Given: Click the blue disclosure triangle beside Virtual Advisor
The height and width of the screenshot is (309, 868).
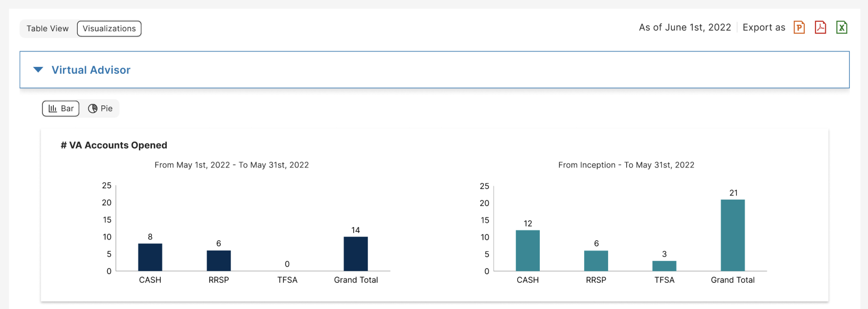Looking at the screenshot, I should click(38, 69).
